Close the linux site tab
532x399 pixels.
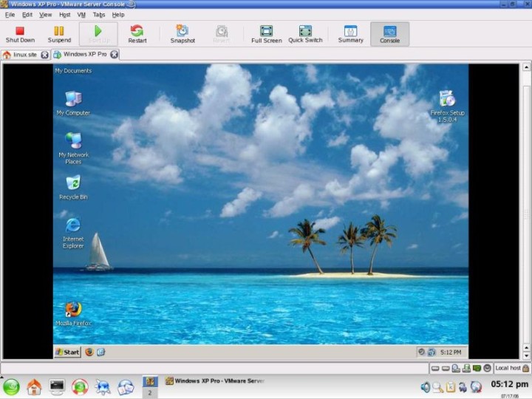pyautogui.click(x=45, y=55)
